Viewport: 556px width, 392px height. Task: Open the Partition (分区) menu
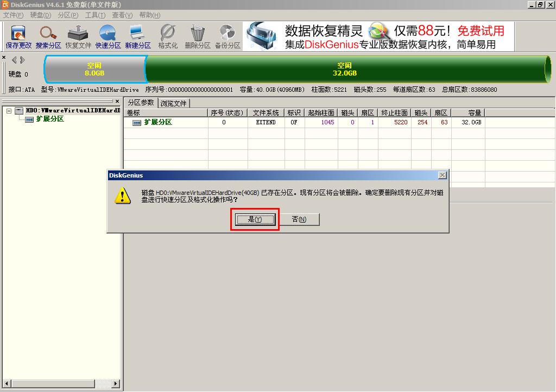tap(68, 15)
